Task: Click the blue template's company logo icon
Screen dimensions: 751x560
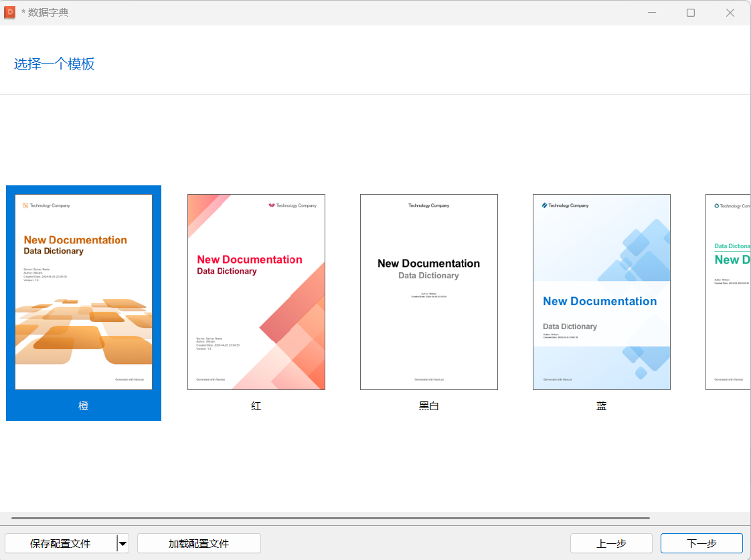Action: click(x=545, y=205)
